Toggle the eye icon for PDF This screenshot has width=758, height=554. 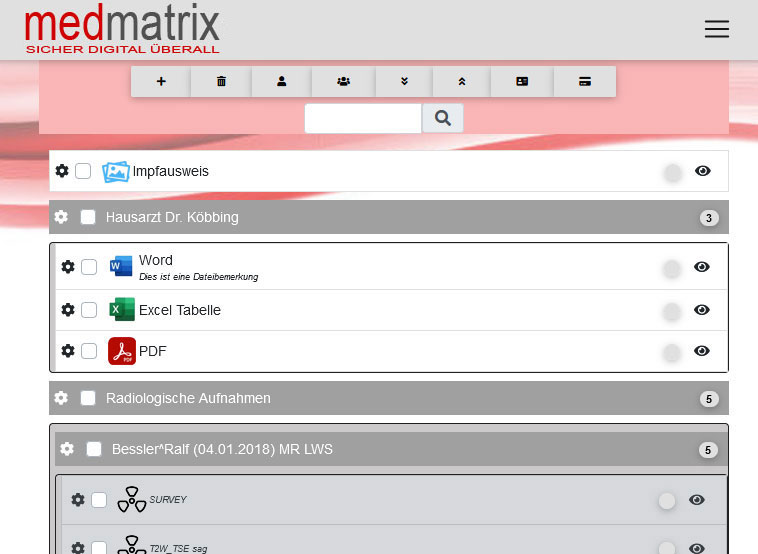click(702, 351)
